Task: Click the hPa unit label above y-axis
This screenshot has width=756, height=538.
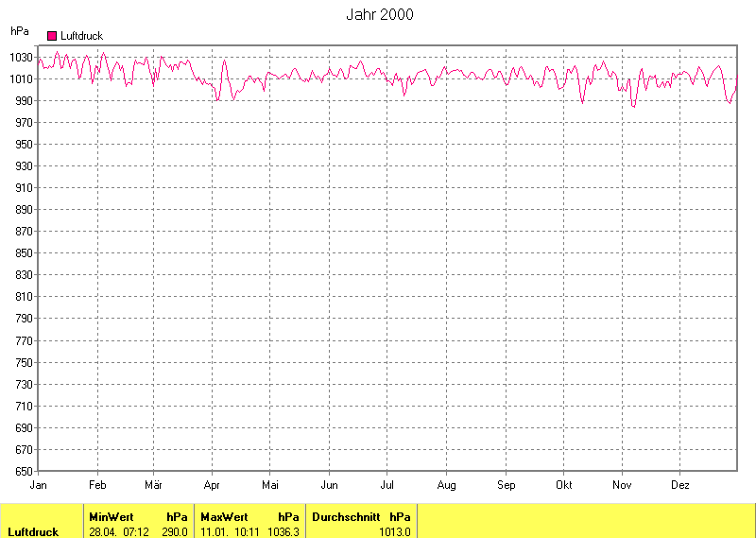Action: coord(20,30)
